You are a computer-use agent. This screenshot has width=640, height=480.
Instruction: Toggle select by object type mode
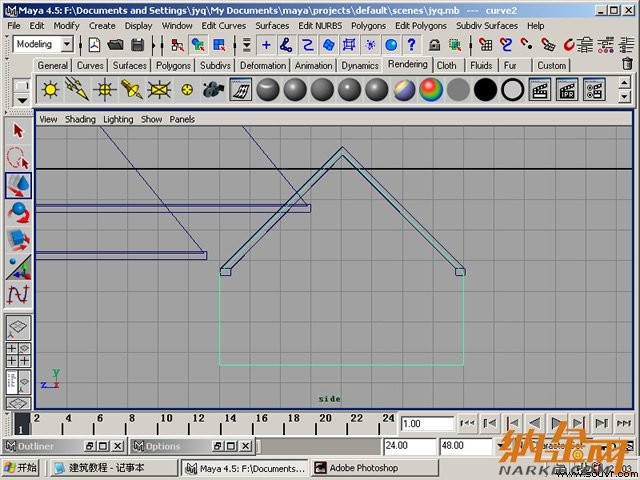(198, 45)
